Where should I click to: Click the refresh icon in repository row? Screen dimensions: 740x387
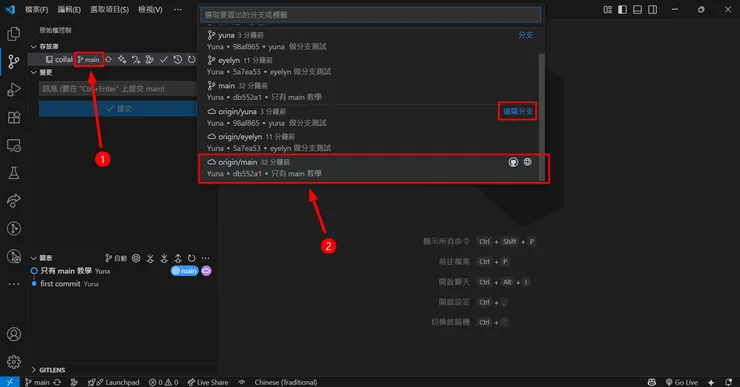click(x=191, y=59)
